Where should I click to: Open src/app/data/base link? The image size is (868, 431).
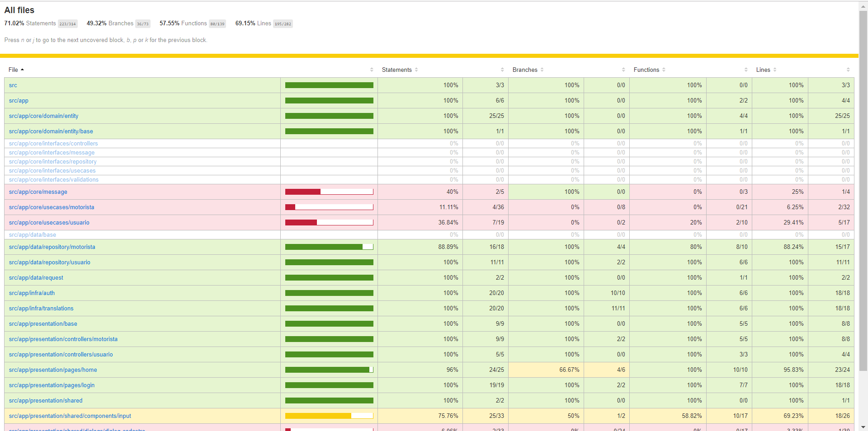[33, 234]
